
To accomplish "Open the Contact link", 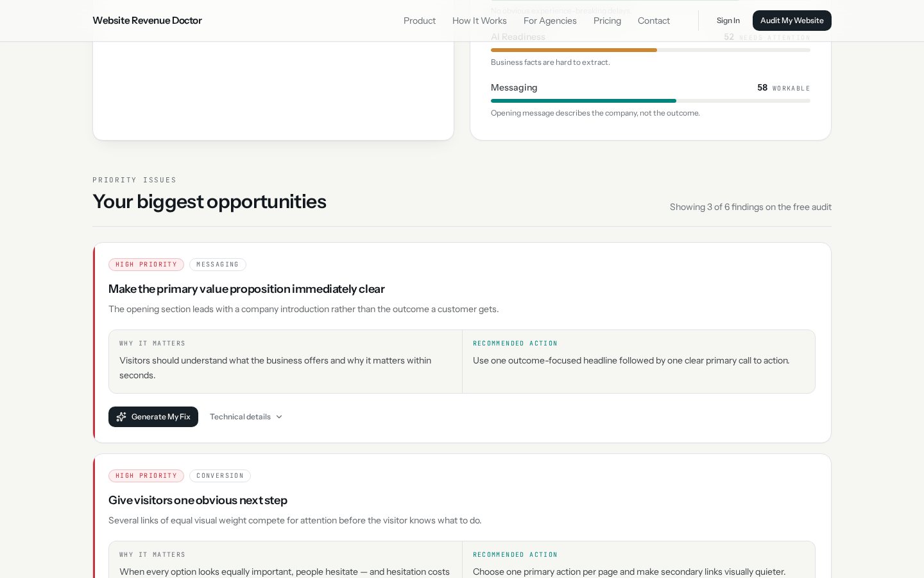I will point(654,21).
